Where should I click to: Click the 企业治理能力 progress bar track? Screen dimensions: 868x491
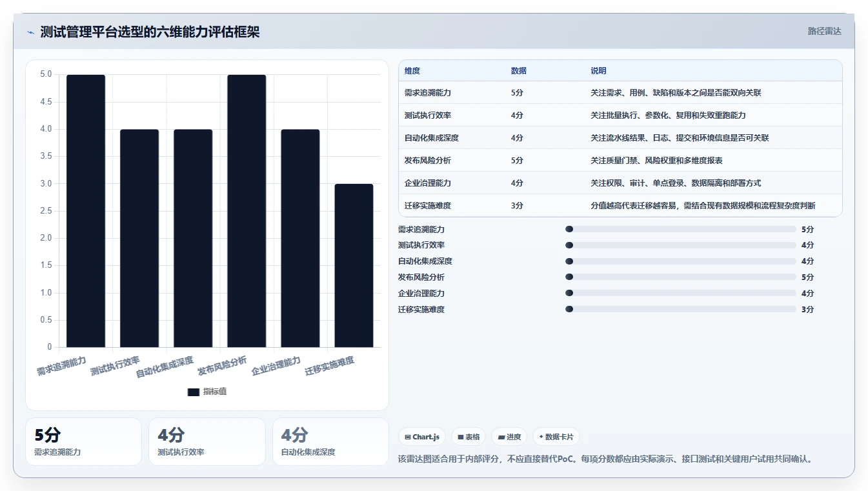tap(681, 293)
